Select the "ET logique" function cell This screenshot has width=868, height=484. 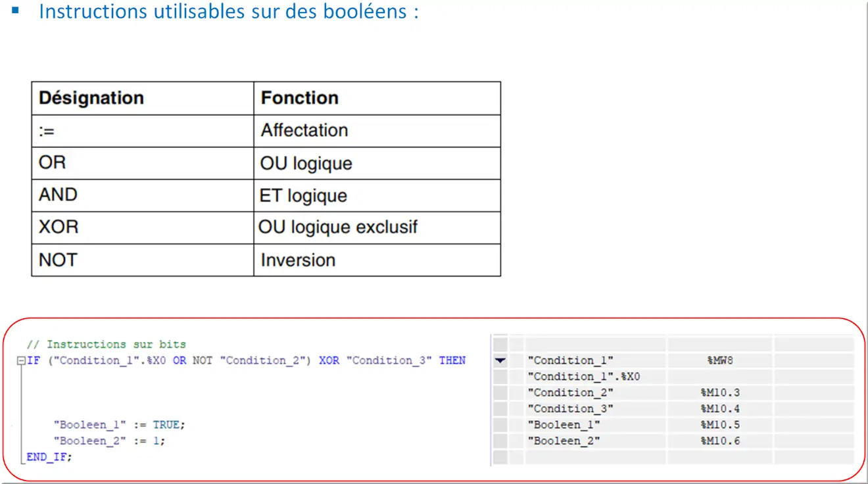[377, 195]
